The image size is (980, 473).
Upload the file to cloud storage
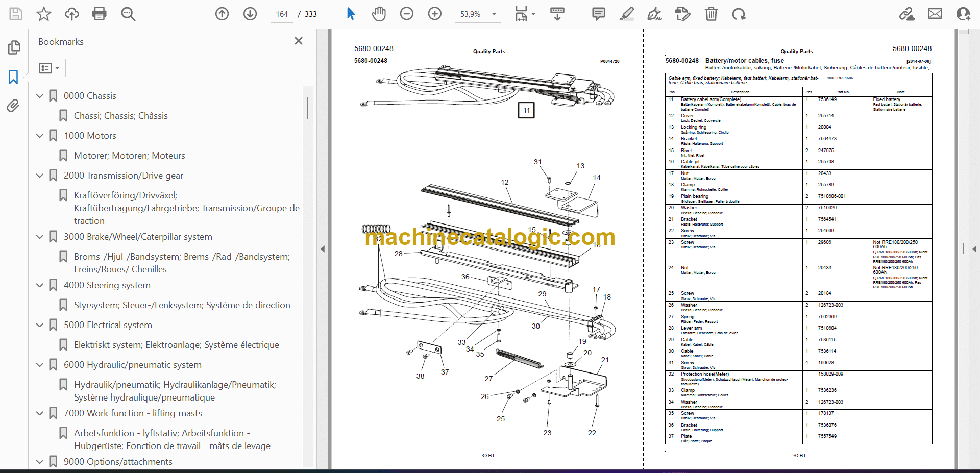click(x=72, y=14)
